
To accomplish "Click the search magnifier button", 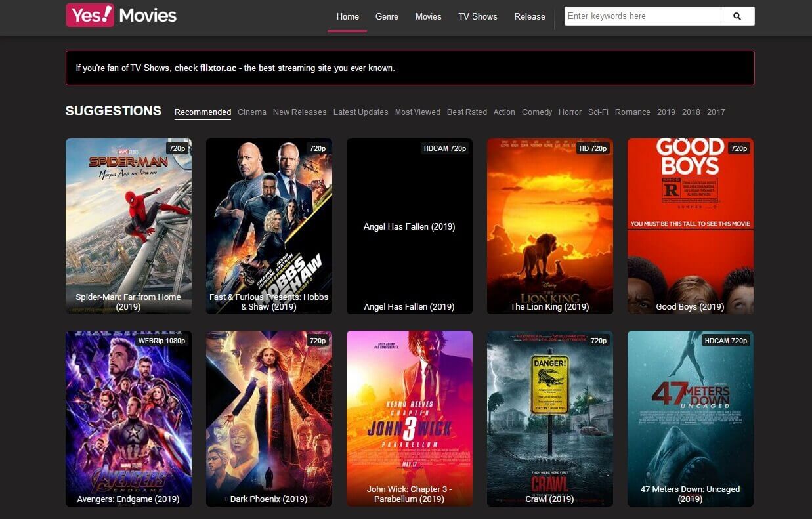I will coord(737,16).
